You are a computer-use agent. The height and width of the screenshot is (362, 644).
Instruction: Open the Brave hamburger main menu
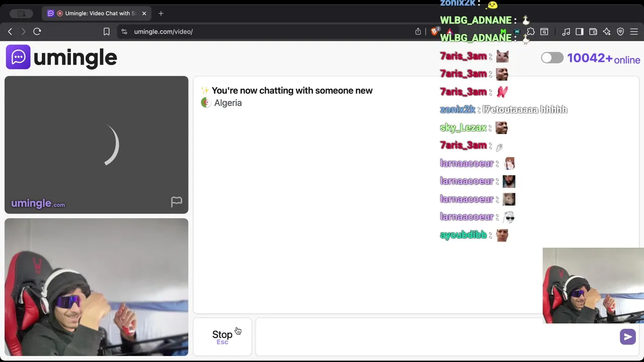click(x=634, y=32)
